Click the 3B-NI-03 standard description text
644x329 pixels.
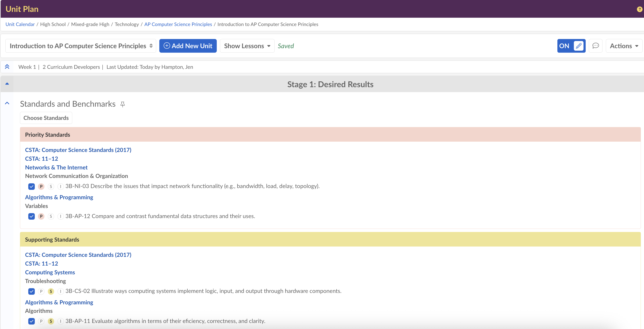click(x=193, y=186)
